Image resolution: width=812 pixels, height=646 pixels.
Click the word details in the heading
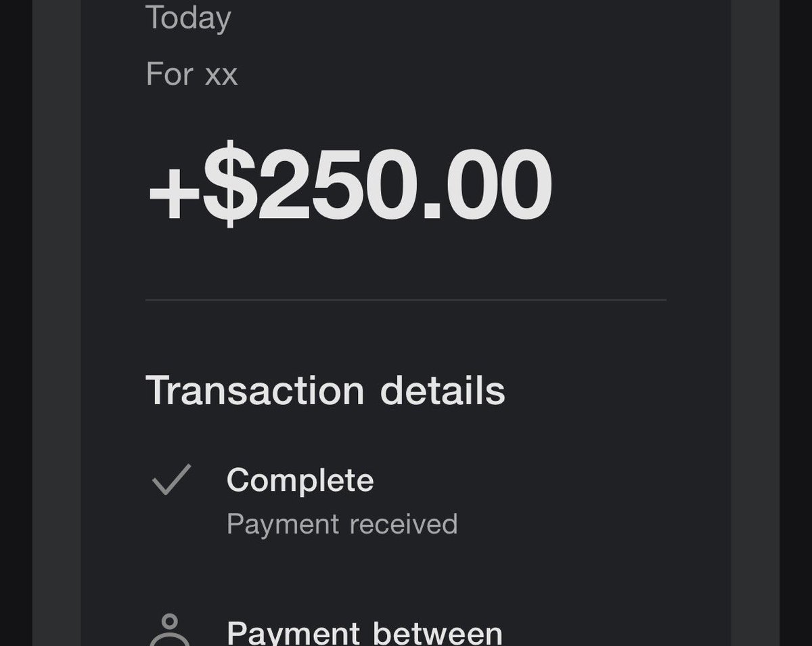click(443, 391)
